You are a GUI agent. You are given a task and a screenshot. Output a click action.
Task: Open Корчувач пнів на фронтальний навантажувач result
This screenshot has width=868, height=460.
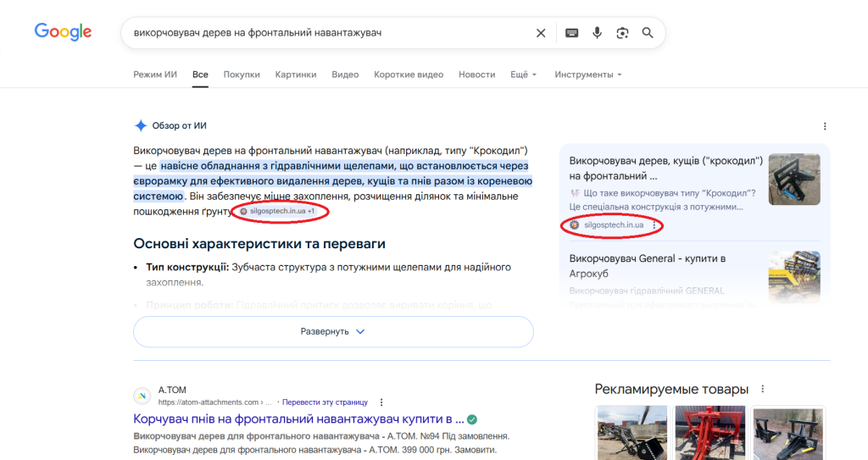[298, 419]
